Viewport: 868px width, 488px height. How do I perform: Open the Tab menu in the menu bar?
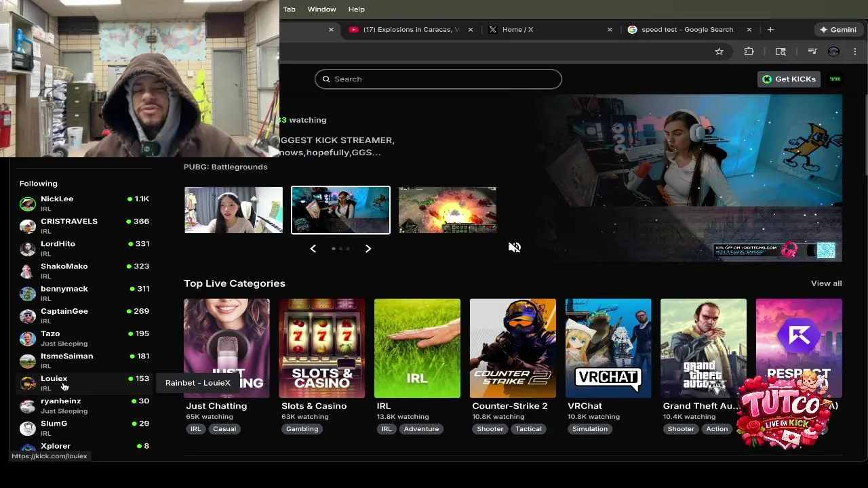pyautogui.click(x=289, y=9)
